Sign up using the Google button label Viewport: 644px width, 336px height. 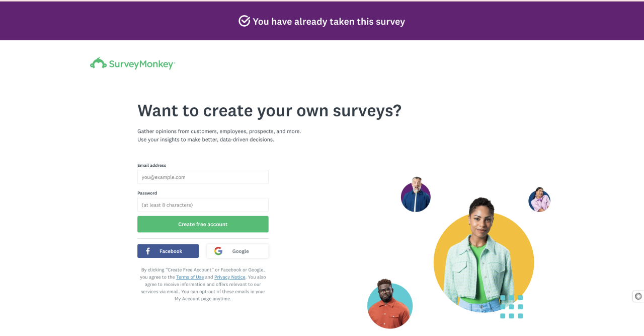(240, 251)
